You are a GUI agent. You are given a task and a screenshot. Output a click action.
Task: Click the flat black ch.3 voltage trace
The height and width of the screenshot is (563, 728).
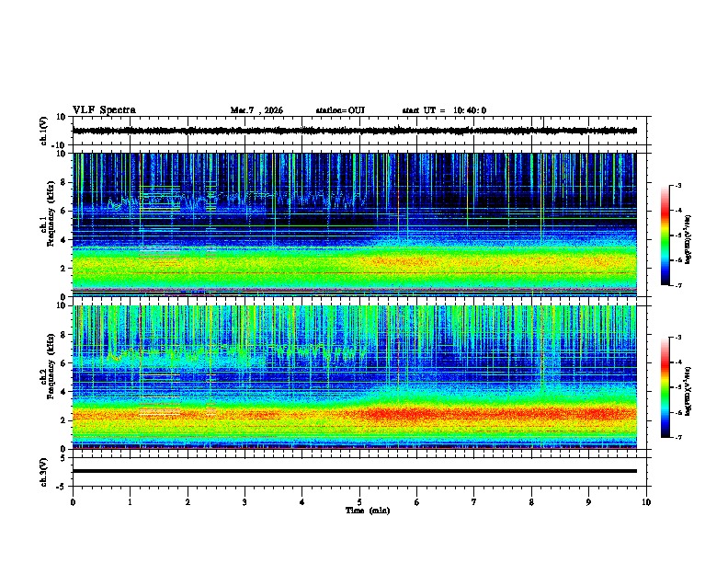point(355,471)
